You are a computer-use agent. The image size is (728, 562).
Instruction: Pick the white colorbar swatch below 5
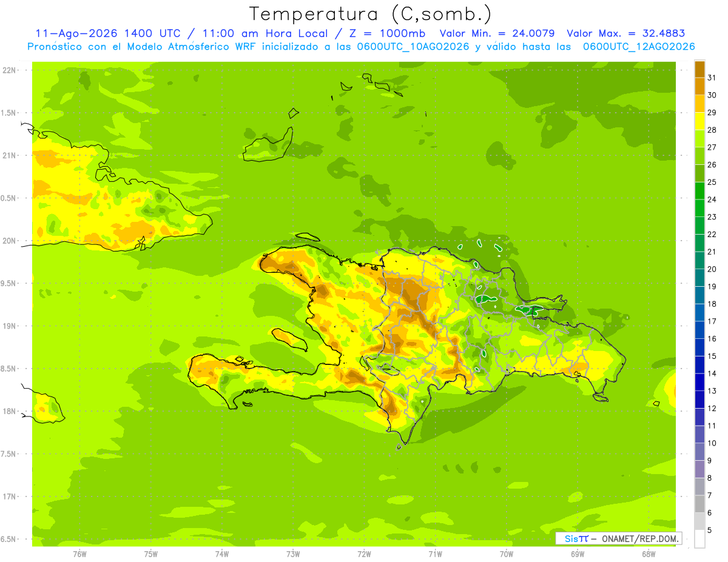coord(699,539)
